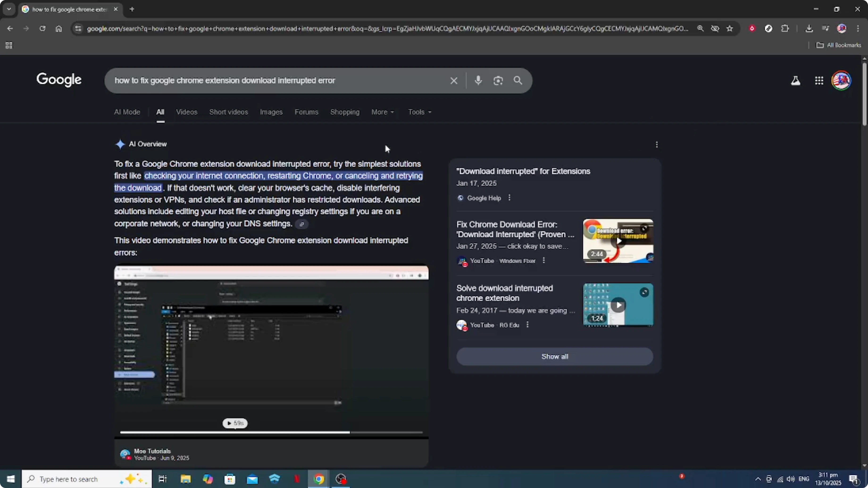The height and width of the screenshot is (488, 868).
Task: Toggle the eye icon in the address bar
Action: 715,28
